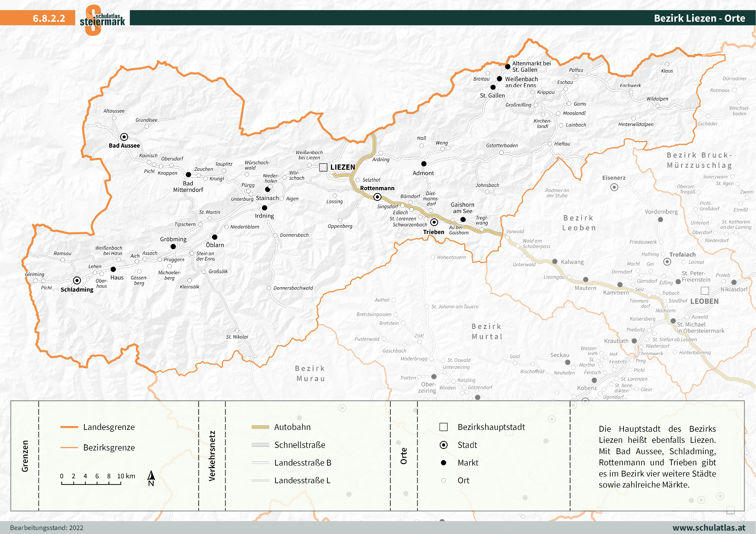The image size is (756, 534).
Task: Click the Admont market dot
Action: point(424,163)
